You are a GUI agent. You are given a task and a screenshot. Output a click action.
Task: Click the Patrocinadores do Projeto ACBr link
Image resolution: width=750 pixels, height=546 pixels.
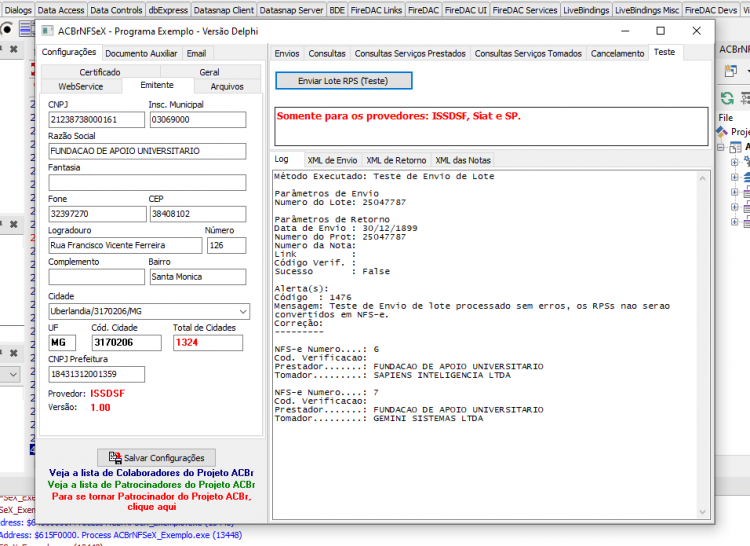151,484
